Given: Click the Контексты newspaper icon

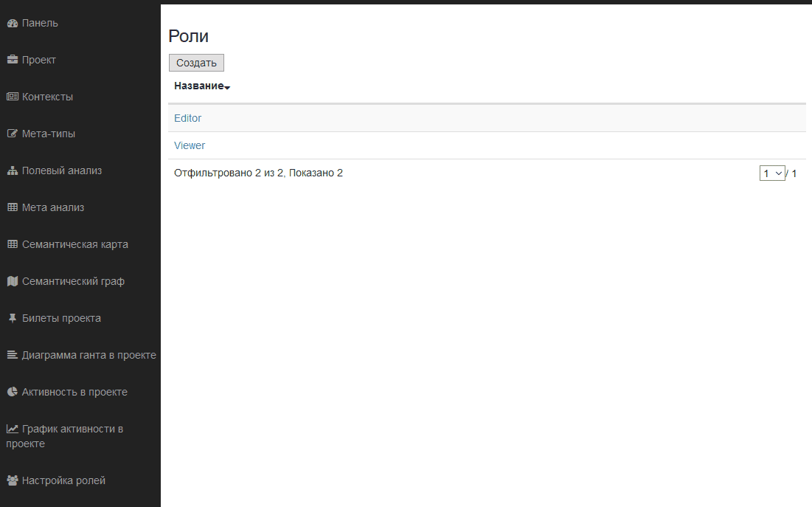Looking at the screenshot, I should (13, 97).
